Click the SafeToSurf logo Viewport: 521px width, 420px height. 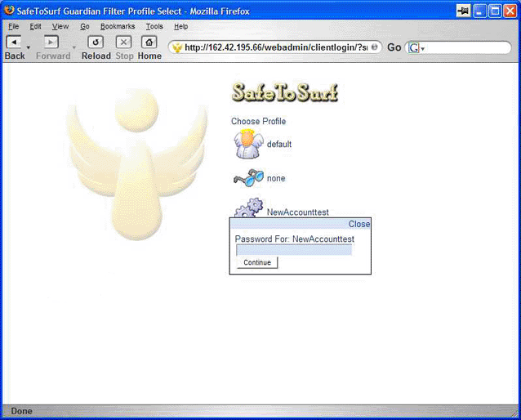pos(285,92)
